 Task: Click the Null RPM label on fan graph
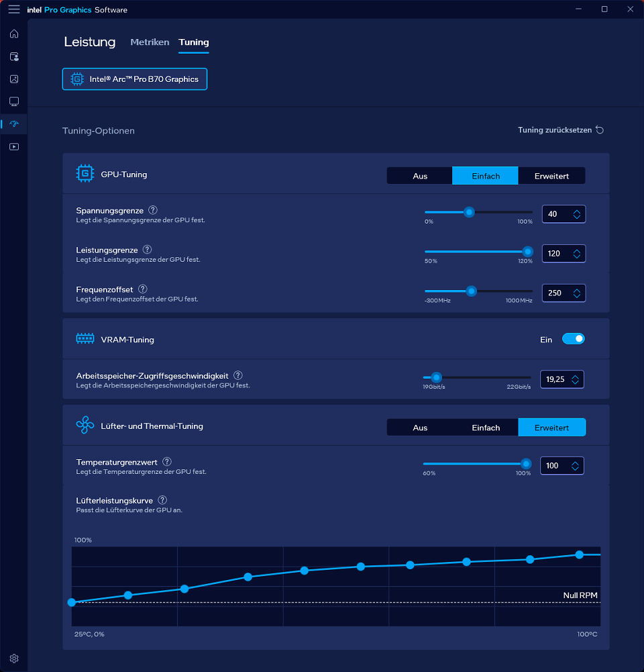(x=580, y=595)
